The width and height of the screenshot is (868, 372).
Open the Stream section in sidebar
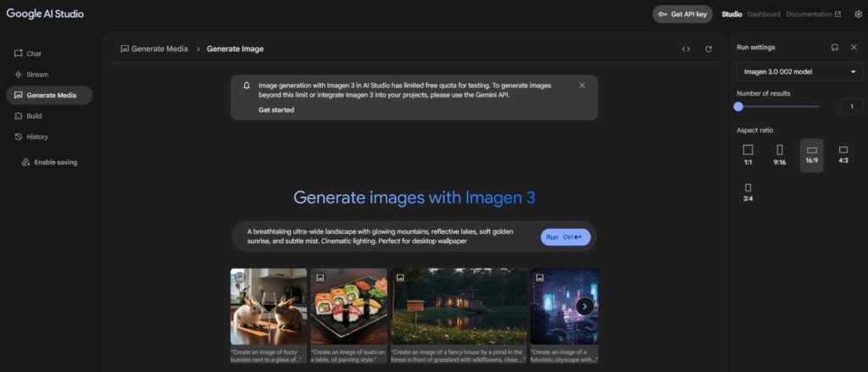click(31, 75)
